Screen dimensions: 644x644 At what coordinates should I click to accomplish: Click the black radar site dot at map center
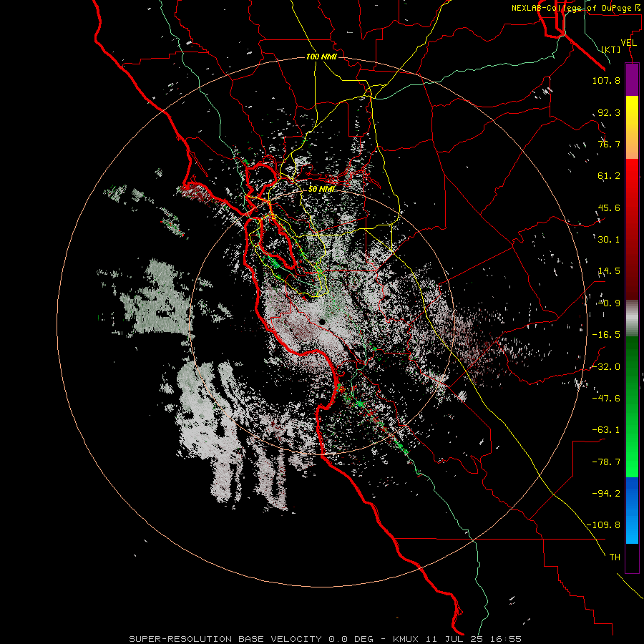(323, 321)
